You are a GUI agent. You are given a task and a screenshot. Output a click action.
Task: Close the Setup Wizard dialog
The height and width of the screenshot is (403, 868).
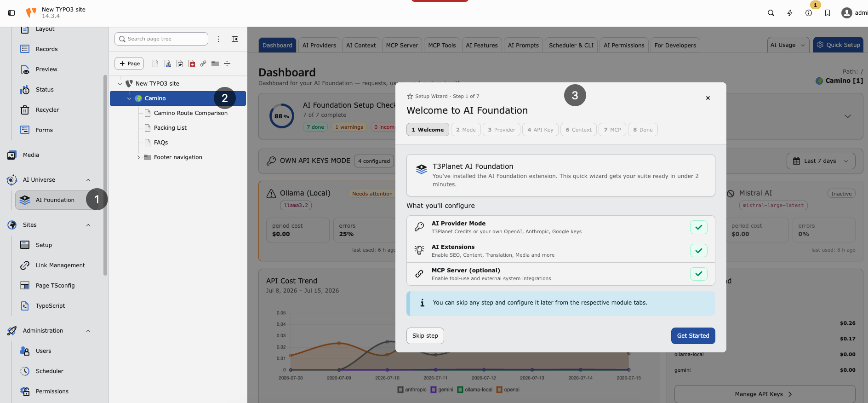tap(708, 98)
